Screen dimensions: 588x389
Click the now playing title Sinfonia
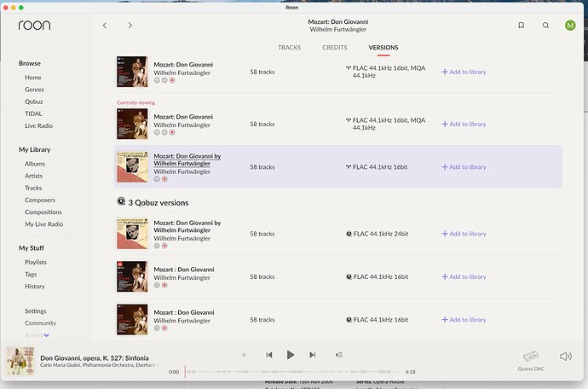[95, 357]
